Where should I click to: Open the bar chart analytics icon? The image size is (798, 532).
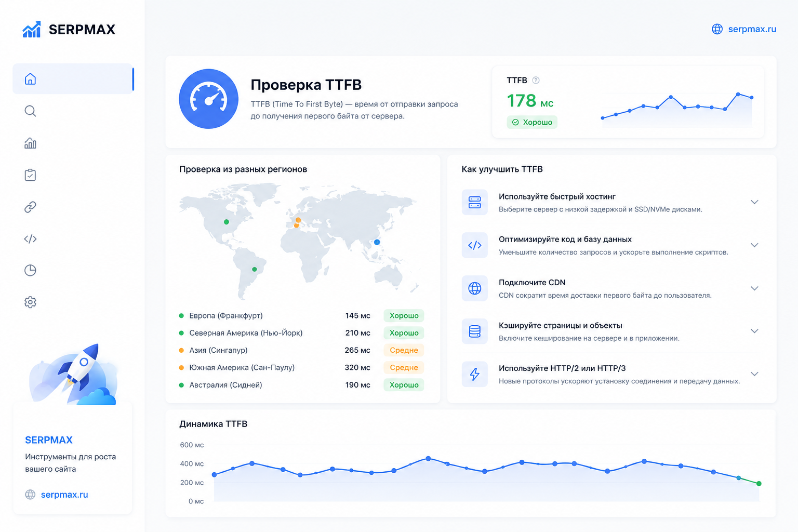[30, 143]
